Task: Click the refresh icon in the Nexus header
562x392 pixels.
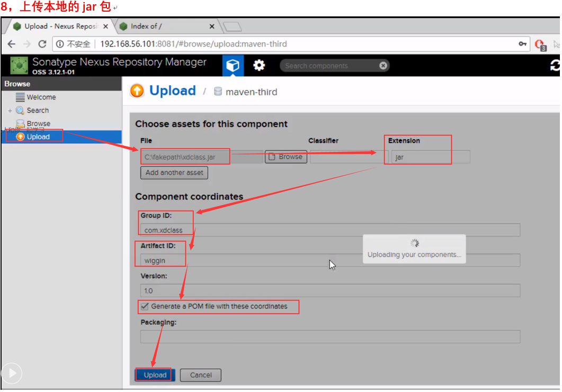Action: pos(555,66)
